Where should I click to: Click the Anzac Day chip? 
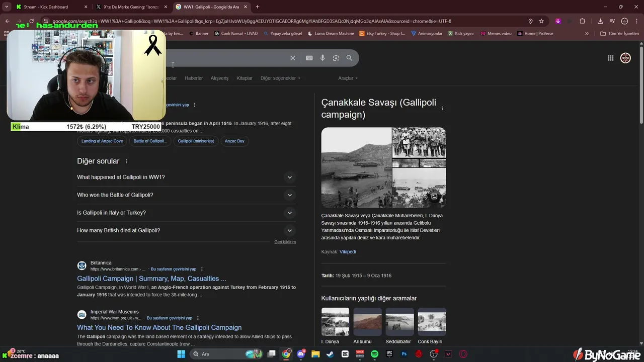pos(234,141)
